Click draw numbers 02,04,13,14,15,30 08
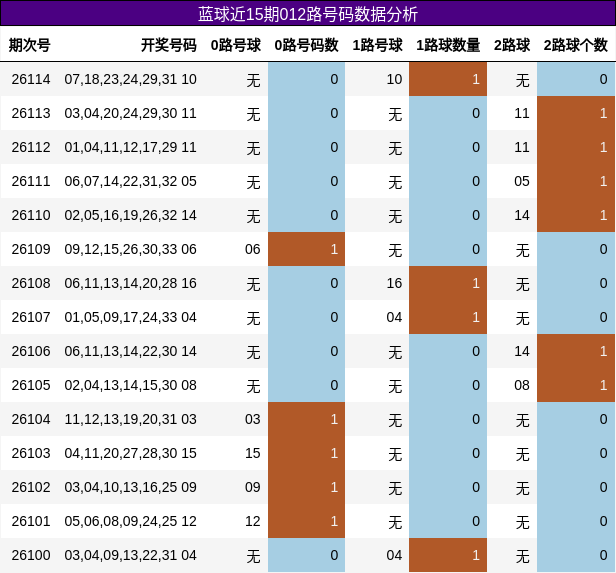Image resolution: width=616 pixels, height=573 pixels. click(x=130, y=385)
